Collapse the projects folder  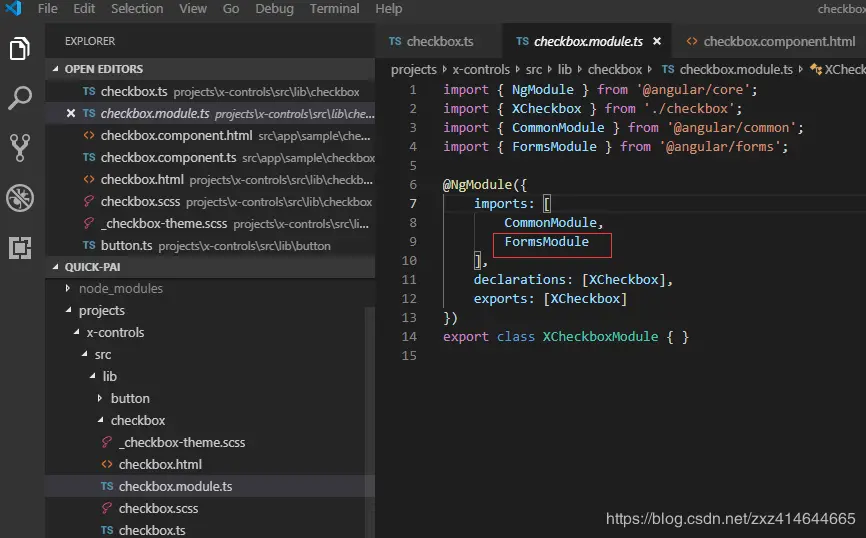[68, 310]
